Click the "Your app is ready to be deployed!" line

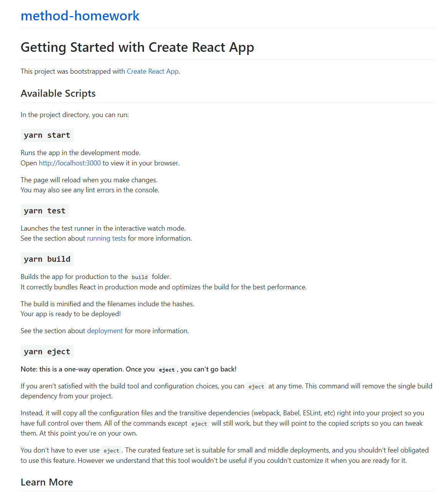click(x=71, y=314)
